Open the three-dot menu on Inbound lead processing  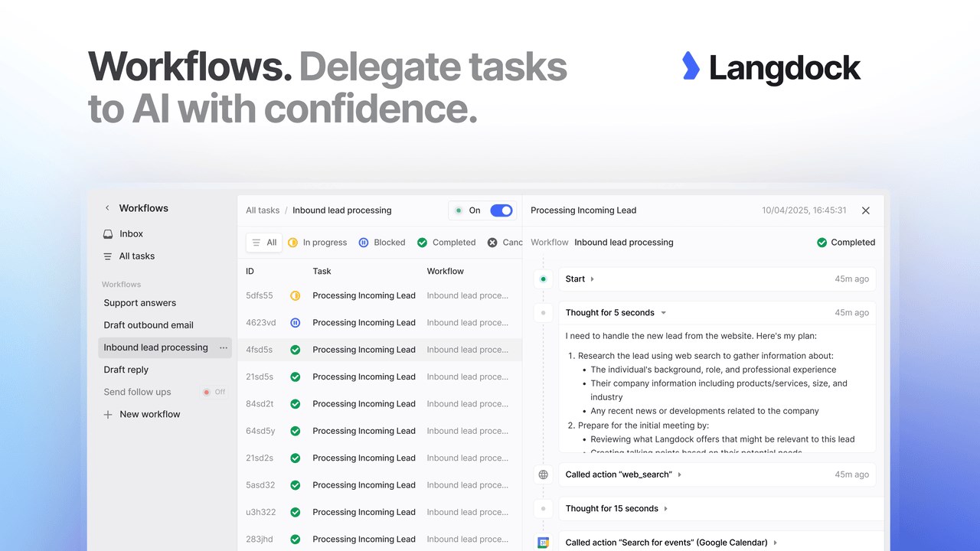pos(224,347)
